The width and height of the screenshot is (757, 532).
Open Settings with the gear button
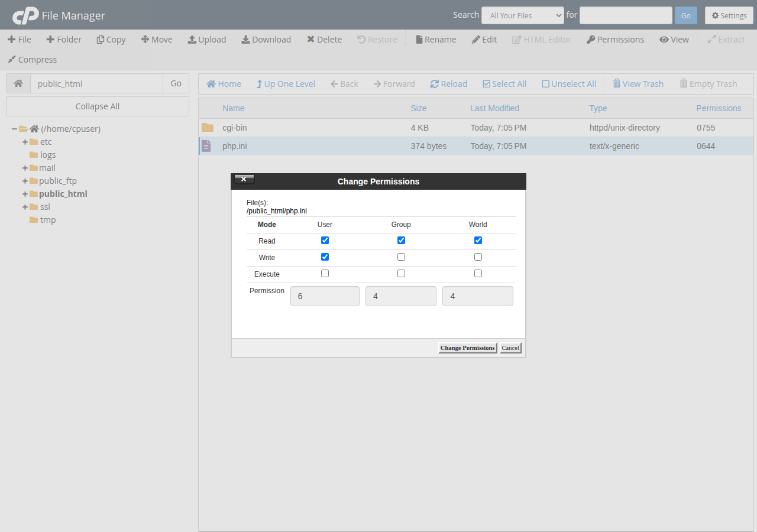pyautogui.click(x=729, y=15)
